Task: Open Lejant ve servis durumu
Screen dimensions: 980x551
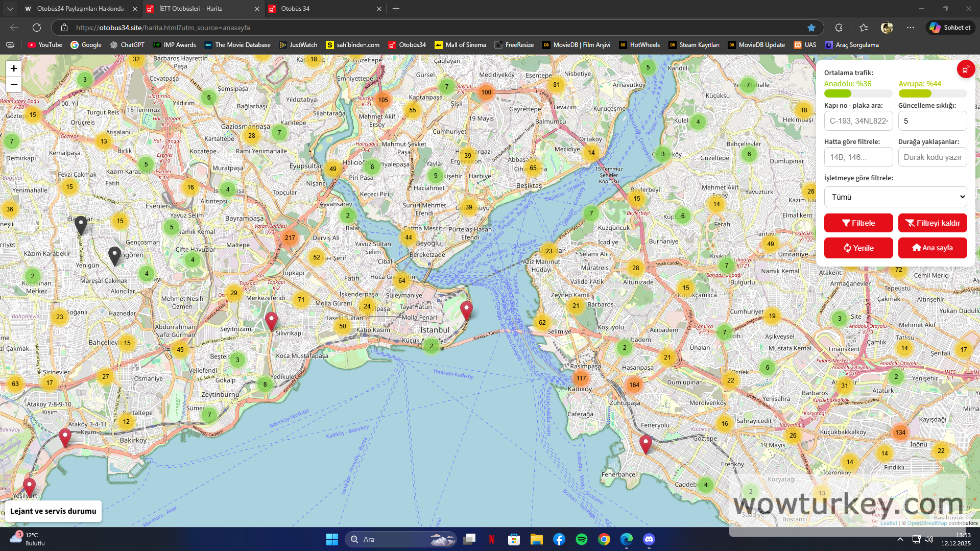Action: click(x=53, y=511)
